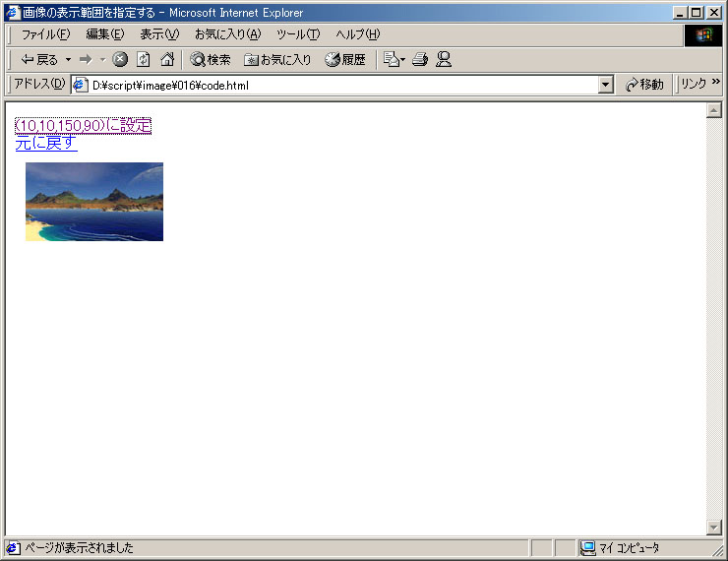728x561 pixels.
Task: Click the Forward arrow button
Action: [86, 59]
